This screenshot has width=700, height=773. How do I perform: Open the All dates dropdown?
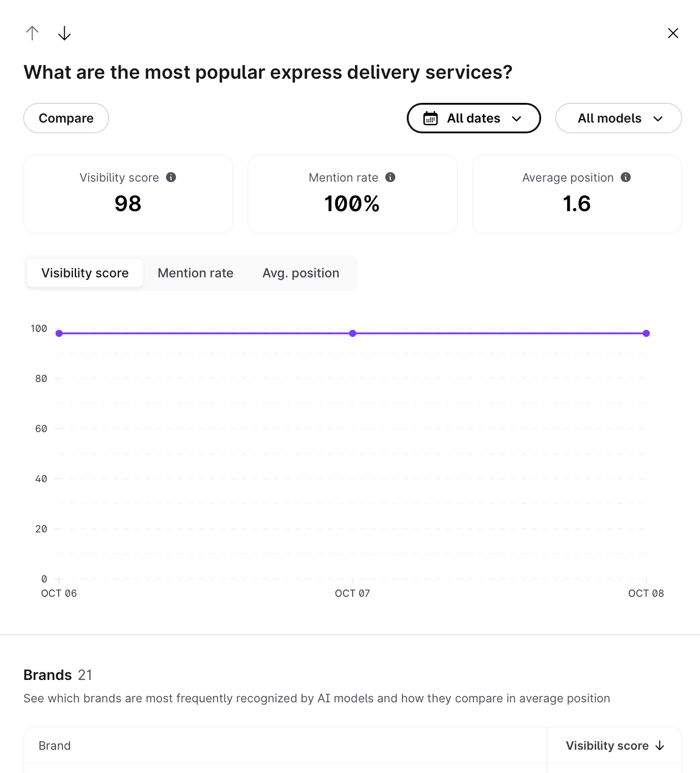click(474, 119)
